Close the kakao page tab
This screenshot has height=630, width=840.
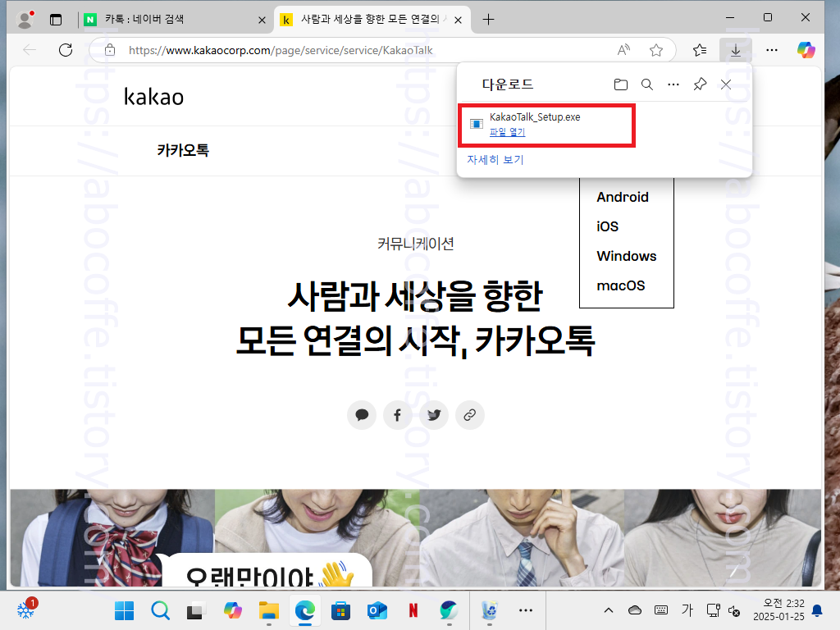(x=458, y=21)
